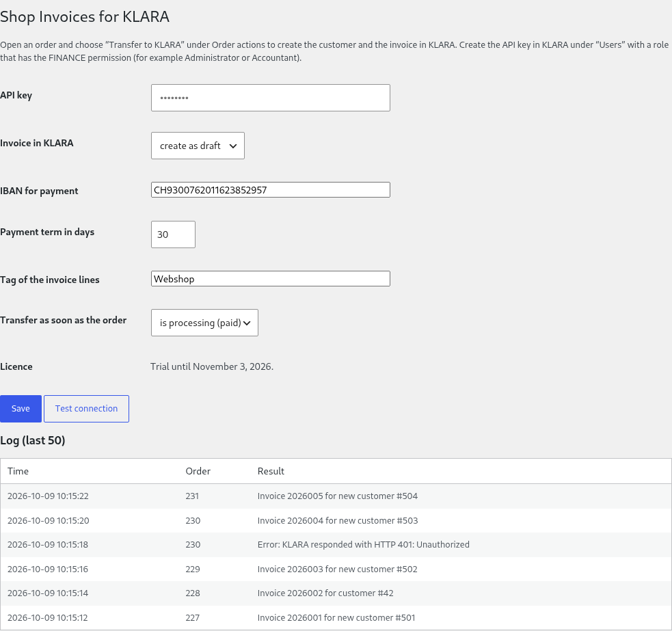
Task: Select order number 231 in log
Action: (192, 496)
